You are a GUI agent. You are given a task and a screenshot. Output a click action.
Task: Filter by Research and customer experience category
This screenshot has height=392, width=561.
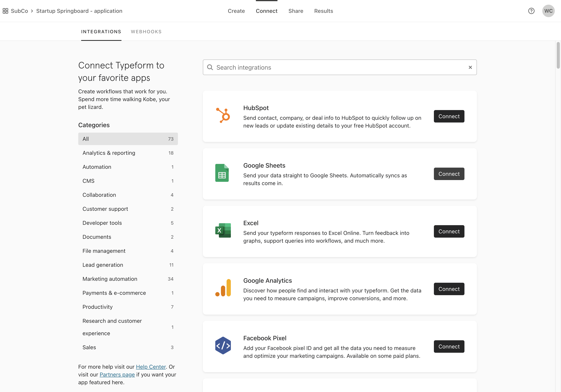pos(128,327)
